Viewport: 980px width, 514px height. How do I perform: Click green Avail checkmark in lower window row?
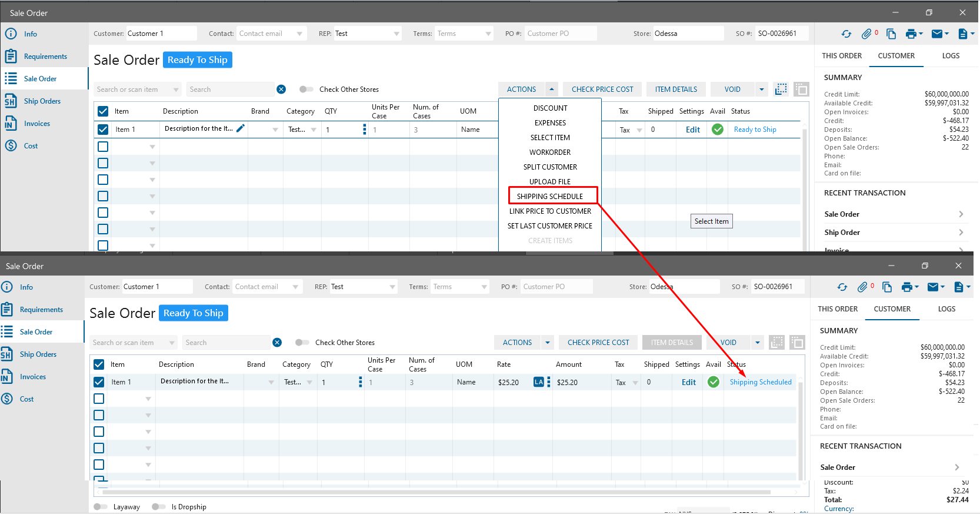point(714,382)
